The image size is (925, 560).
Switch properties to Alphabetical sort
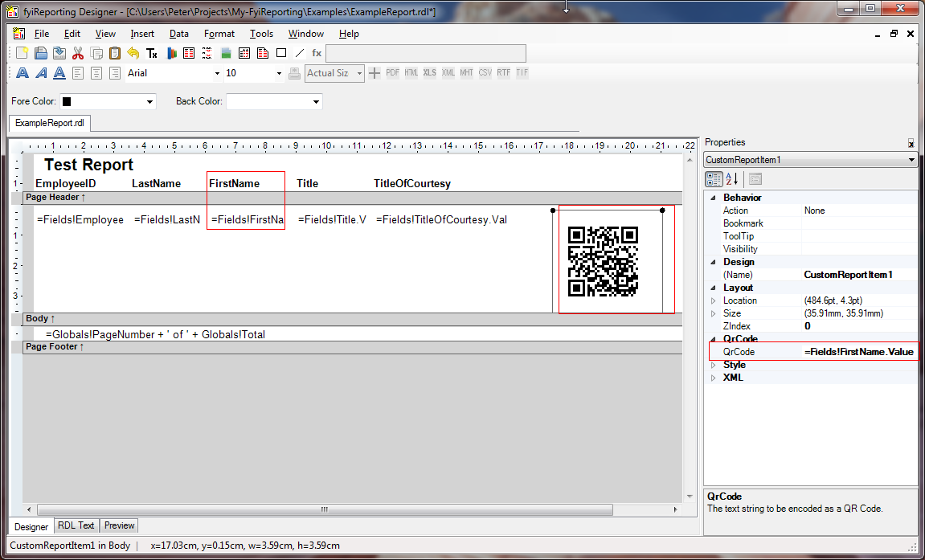coord(731,178)
